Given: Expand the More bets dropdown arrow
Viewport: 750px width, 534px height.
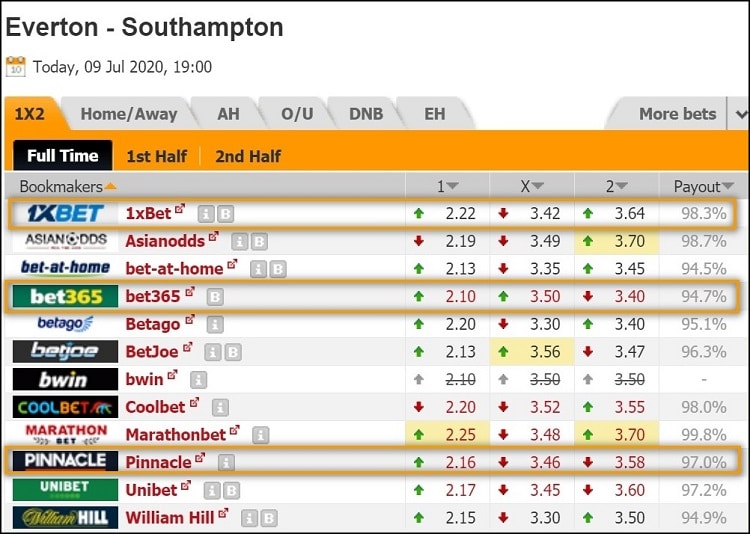Looking at the screenshot, I should click(x=740, y=114).
